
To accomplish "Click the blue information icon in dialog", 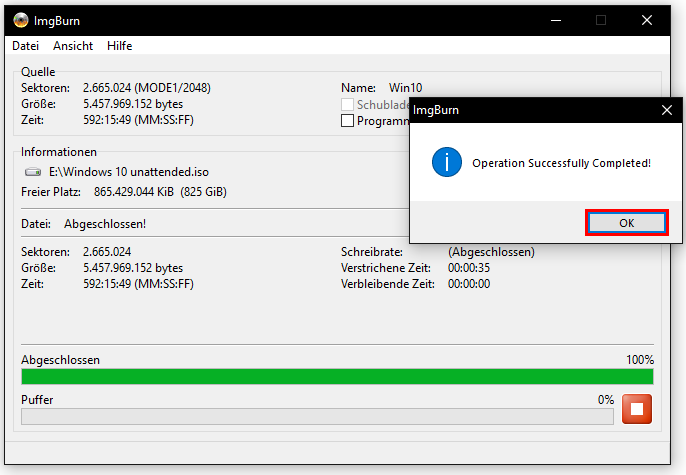I will [447, 162].
